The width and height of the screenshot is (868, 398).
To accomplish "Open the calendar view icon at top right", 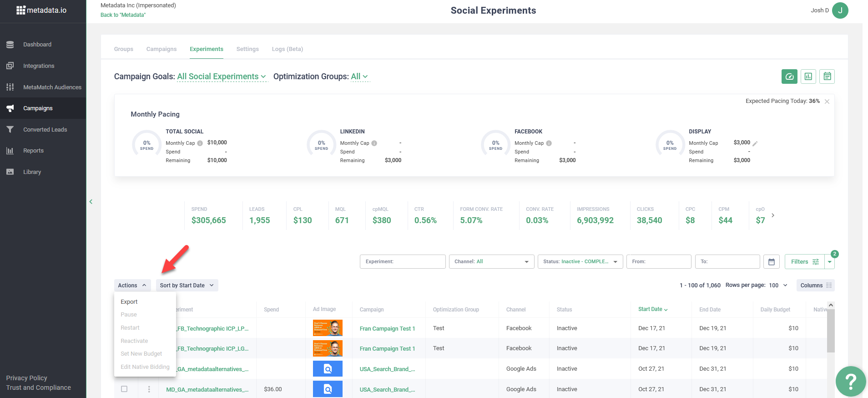I will [827, 77].
